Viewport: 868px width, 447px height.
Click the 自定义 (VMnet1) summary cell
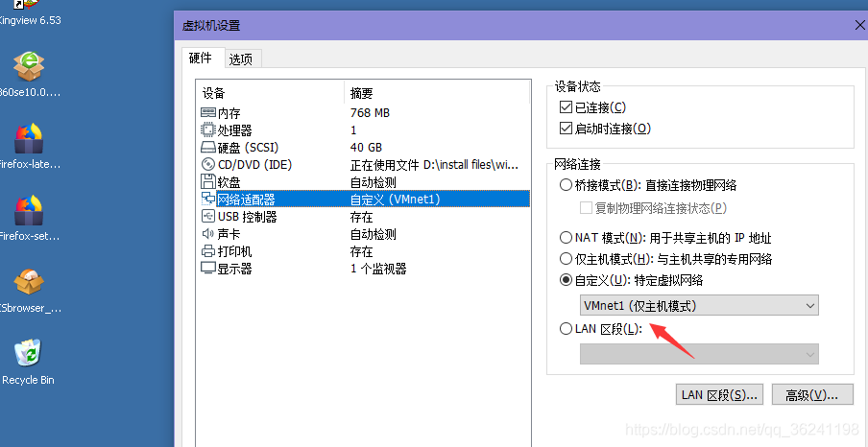(x=396, y=200)
